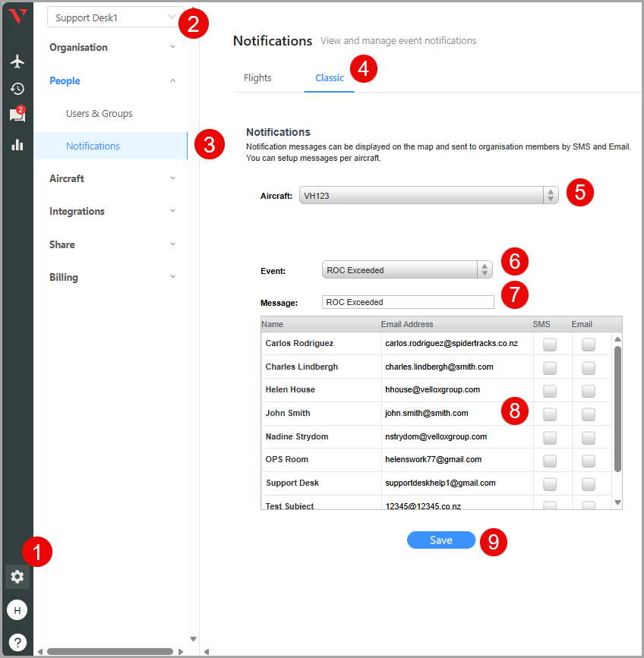Open the messages icon with badge
644x658 pixels.
17,115
